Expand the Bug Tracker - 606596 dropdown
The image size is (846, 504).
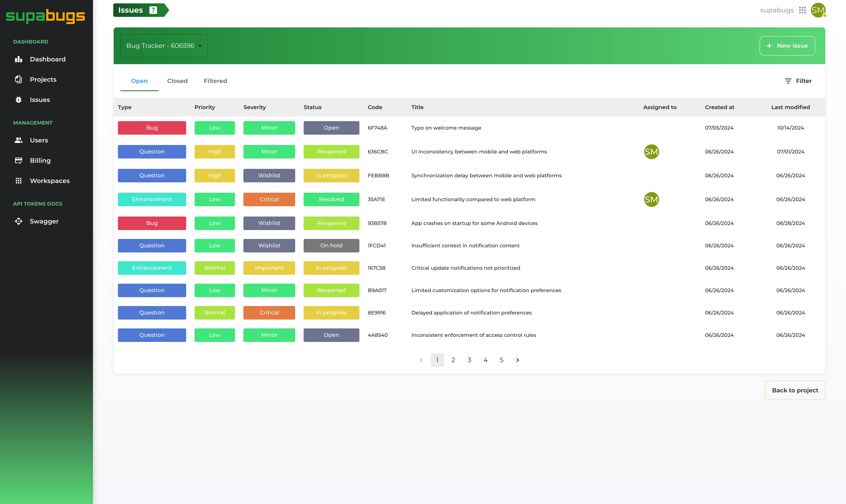[164, 46]
